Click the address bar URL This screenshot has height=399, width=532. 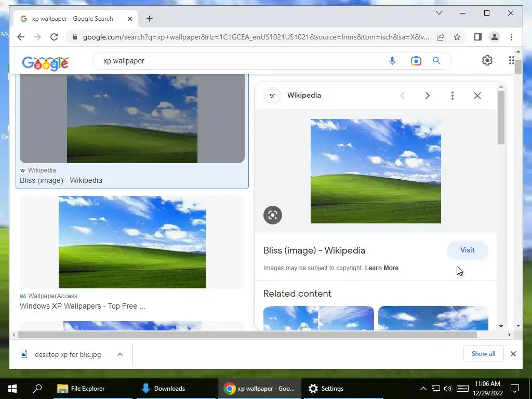pos(256,37)
